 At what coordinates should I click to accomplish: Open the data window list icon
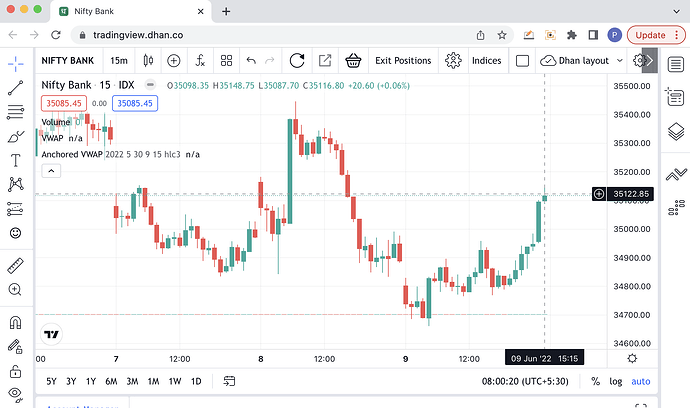click(675, 97)
